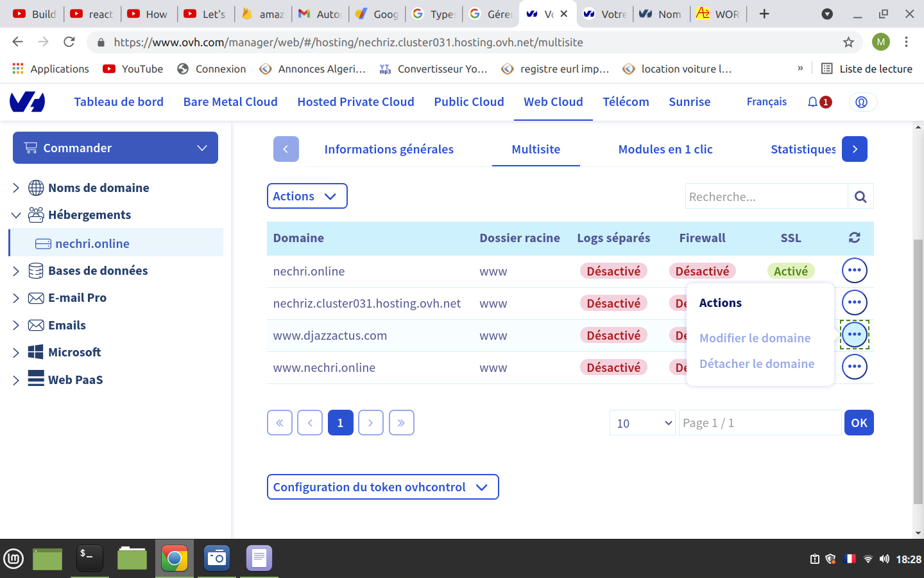The image size is (924, 578).
Task: Open the user account profile icon
Action: (862, 102)
